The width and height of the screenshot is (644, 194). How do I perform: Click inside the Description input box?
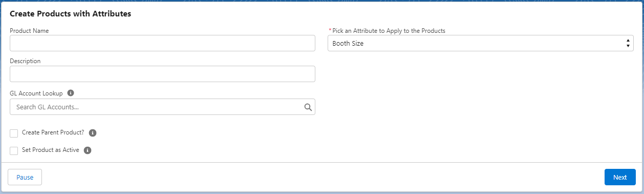(x=162, y=74)
